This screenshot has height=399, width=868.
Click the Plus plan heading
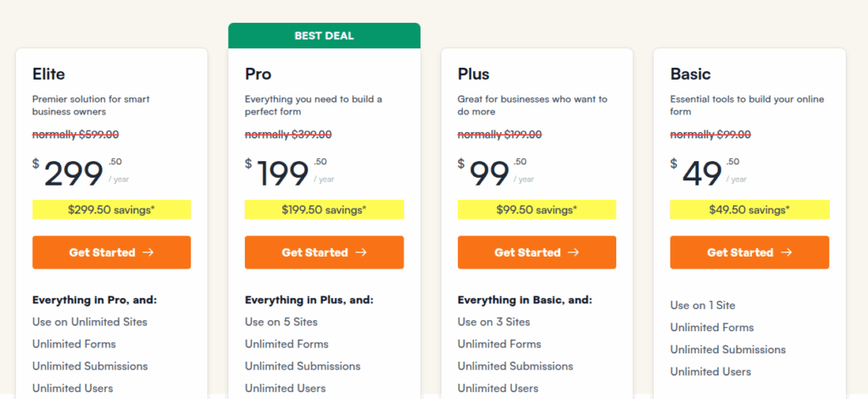pyautogui.click(x=473, y=74)
